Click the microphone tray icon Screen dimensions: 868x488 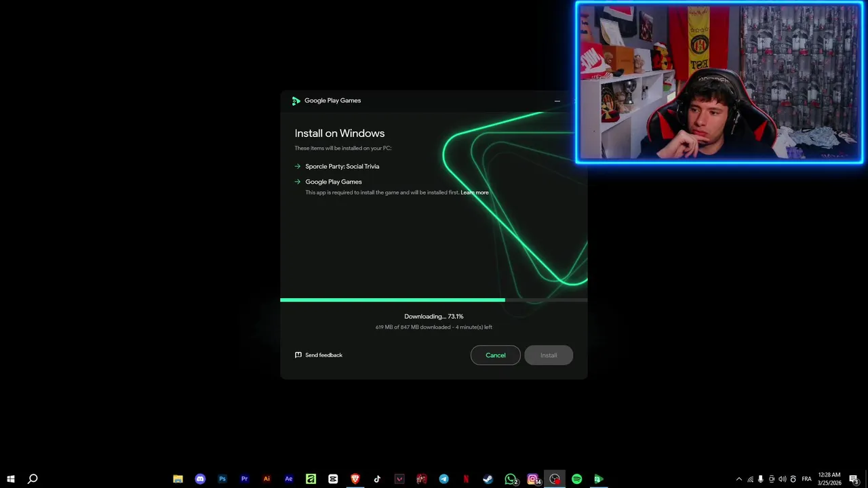(x=761, y=479)
